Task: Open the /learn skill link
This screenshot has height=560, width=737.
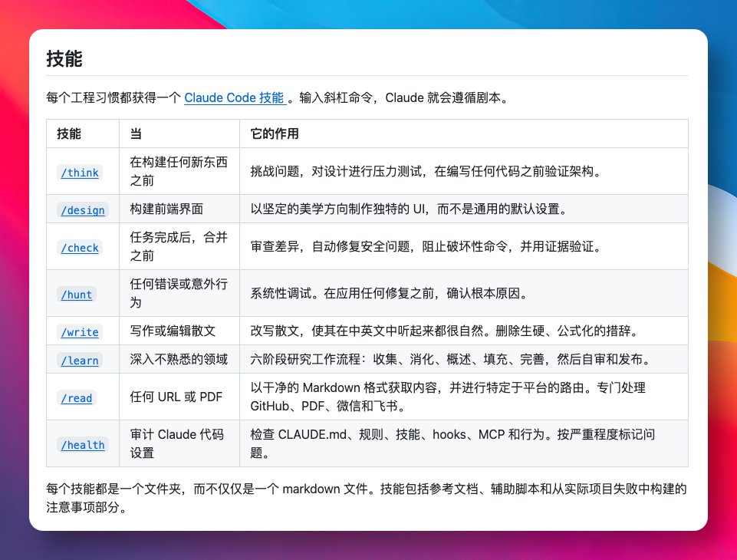Action: (x=79, y=361)
